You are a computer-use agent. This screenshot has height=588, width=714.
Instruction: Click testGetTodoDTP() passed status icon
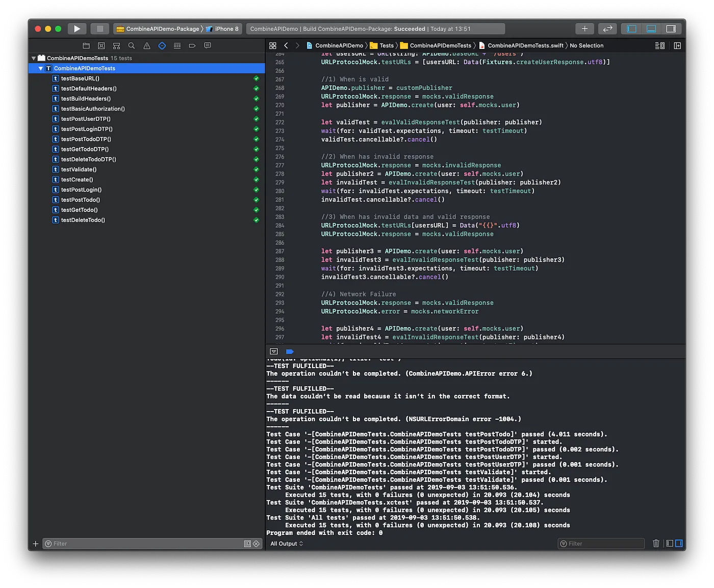pos(257,149)
